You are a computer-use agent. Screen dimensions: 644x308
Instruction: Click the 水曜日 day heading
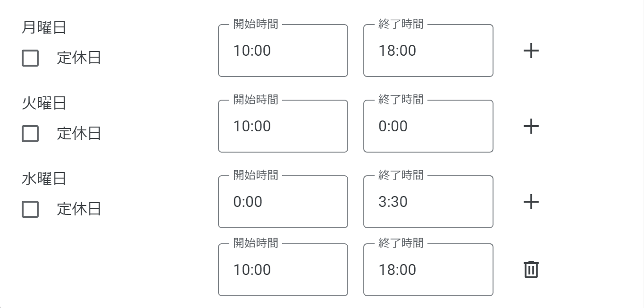point(44,179)
